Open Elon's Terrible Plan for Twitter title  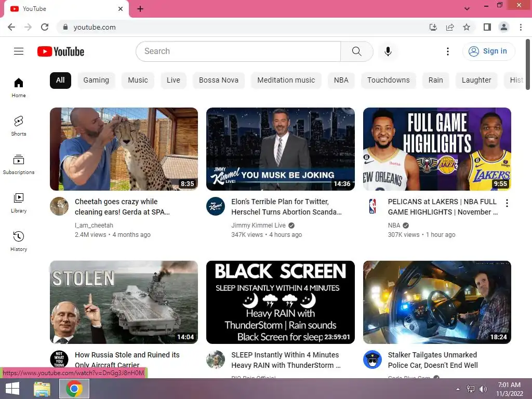[286, 207]
